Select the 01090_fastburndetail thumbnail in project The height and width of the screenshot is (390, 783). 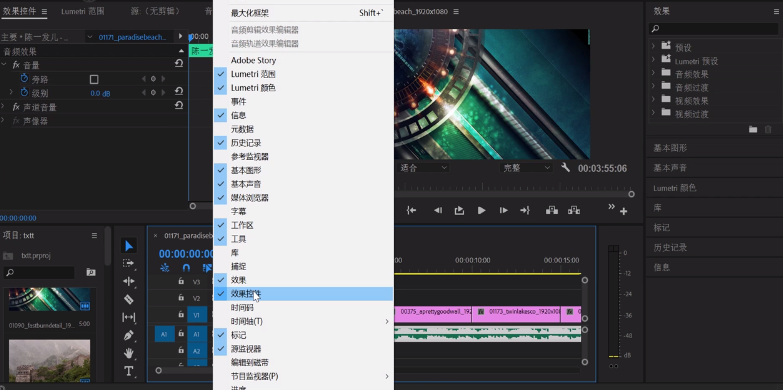(49, 299)
